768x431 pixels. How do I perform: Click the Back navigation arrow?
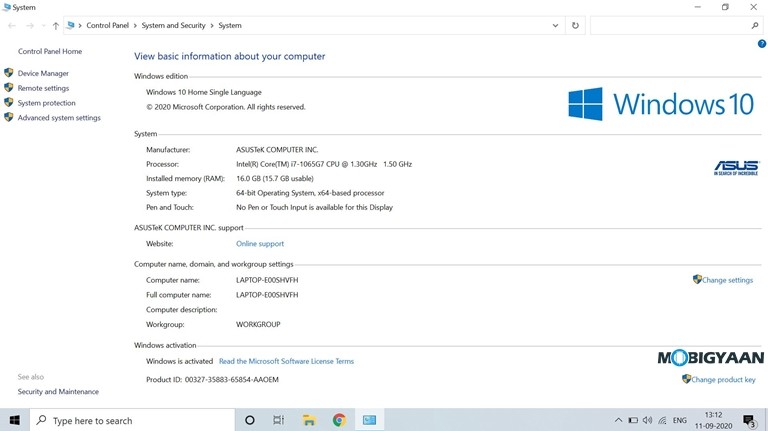(12, 25)
